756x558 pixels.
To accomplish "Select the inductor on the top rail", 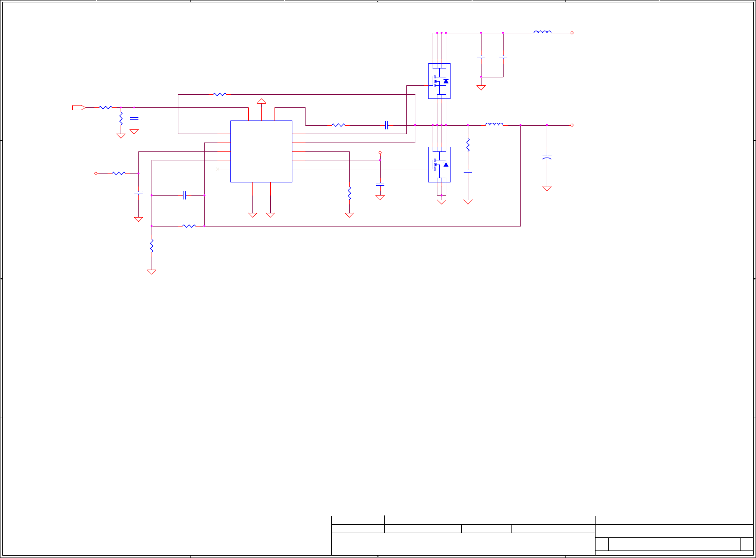I will (542, 32).
